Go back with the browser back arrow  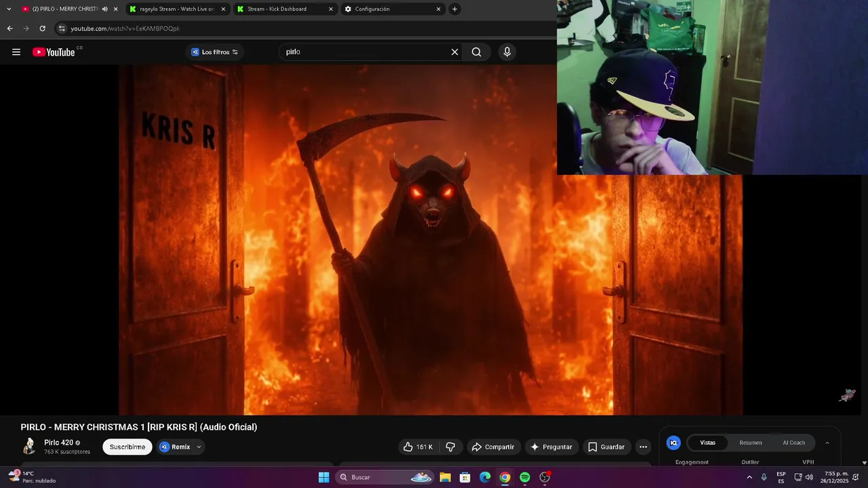pos(9,28)
